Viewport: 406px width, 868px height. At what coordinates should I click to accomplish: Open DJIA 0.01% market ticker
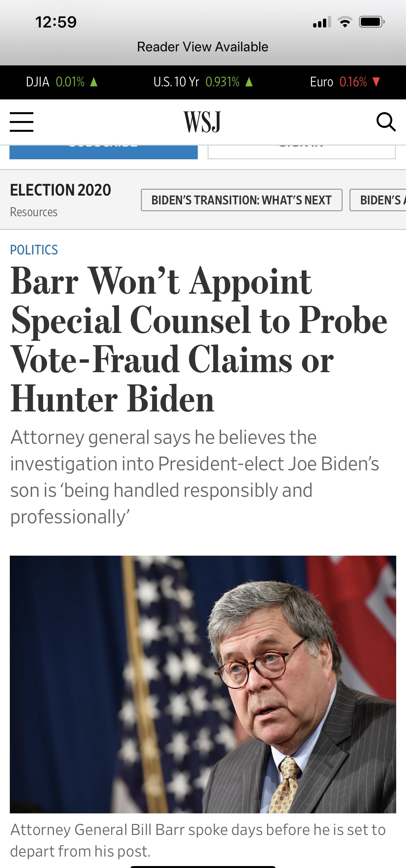point(62,82)
